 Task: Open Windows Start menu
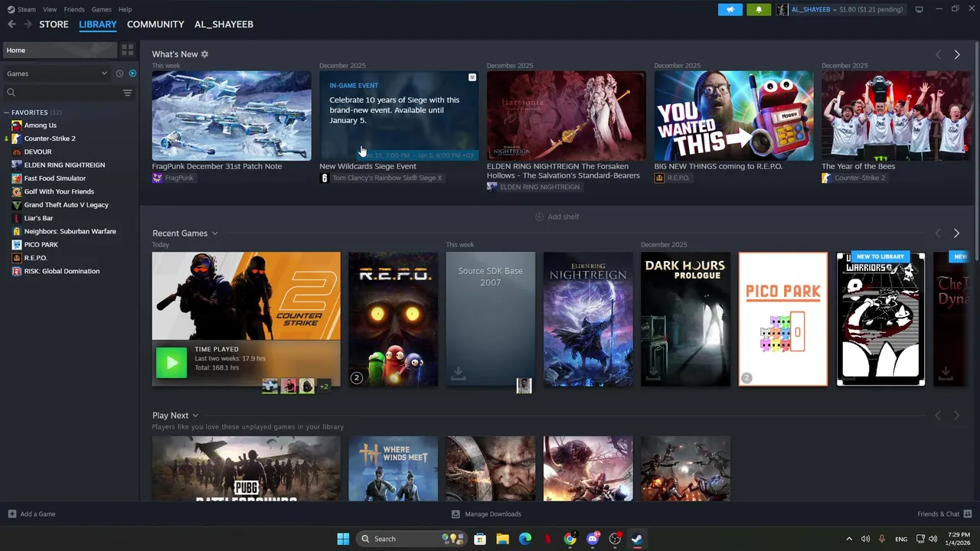343,539
